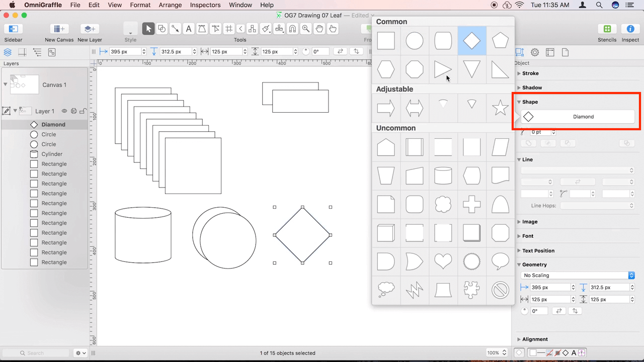
Task: Select the Cylinder item in layers list
Action: [x=52, y=154]
